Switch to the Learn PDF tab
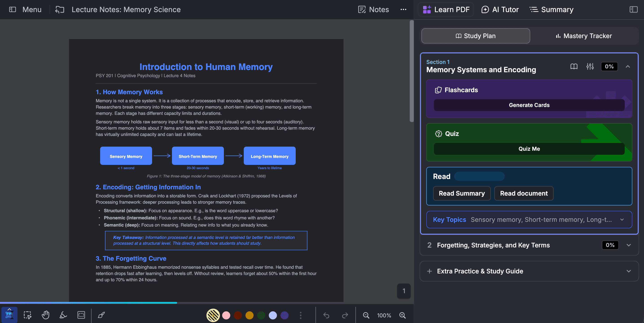Image resolution: width=644 pixels, height=323 pixels. (x=446, y=9)
